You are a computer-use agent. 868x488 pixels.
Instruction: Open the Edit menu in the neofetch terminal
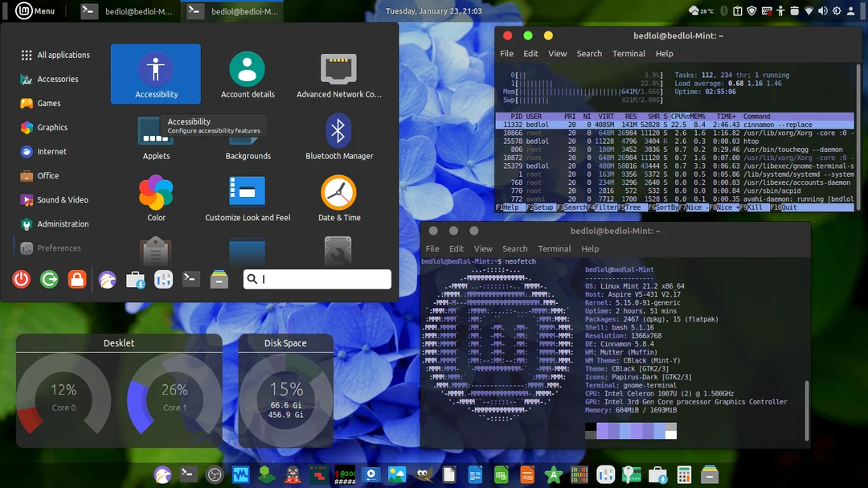456,248
